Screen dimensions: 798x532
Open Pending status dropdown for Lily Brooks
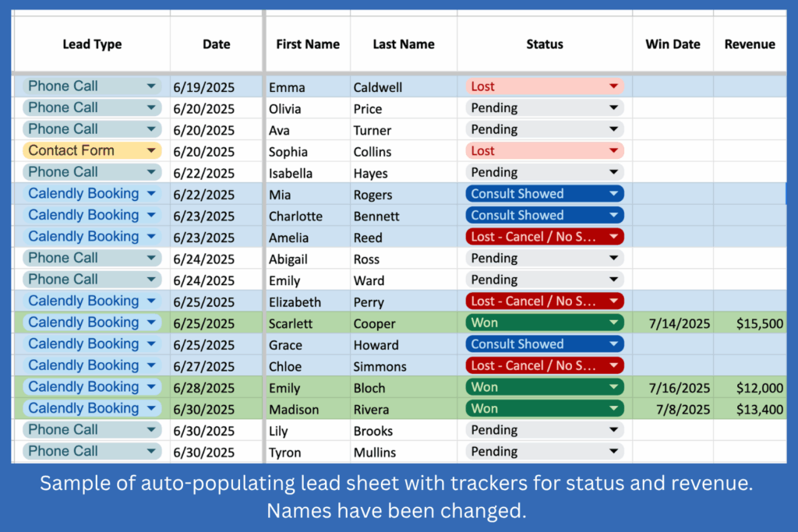[613, 430]
